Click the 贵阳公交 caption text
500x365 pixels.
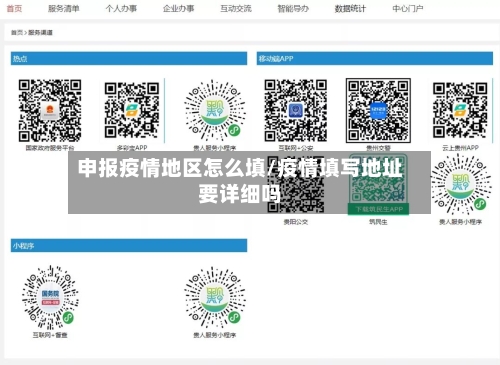(296, 222)
